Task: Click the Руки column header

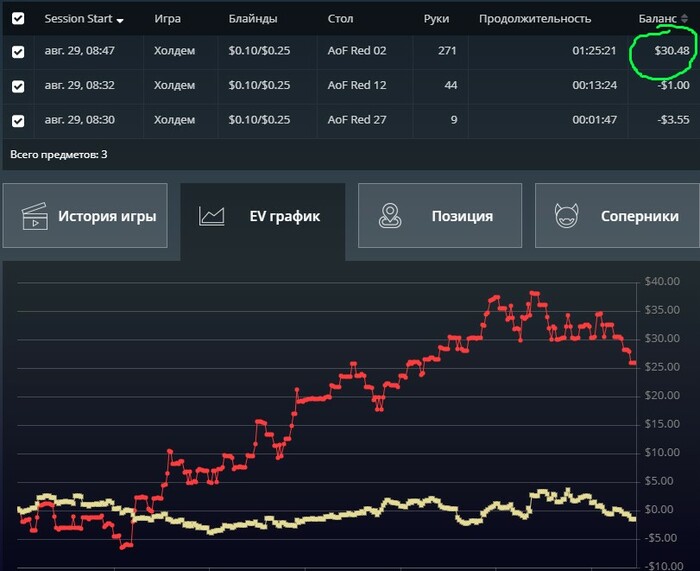Action: [x=436, y=19]
